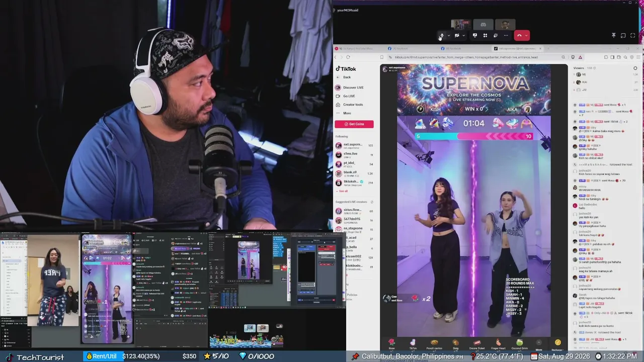
Task: Open the soundboard icon in Discord call
Action: pos(496,36)
